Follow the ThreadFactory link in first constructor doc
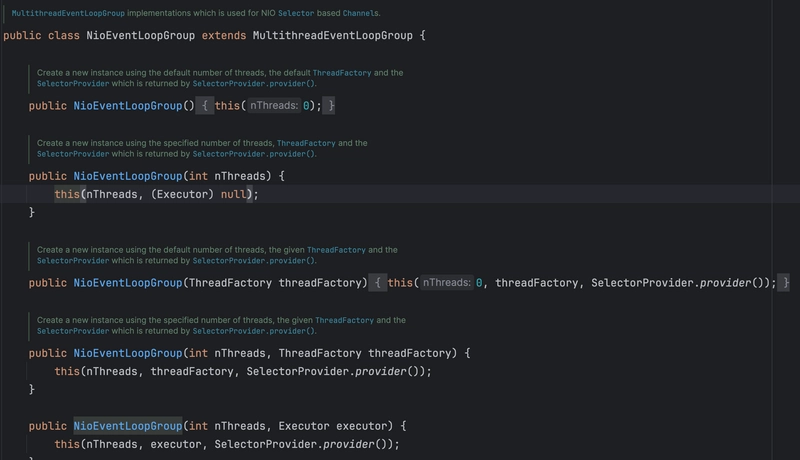This screenshot has height=460, width=800. pos(342,73)
